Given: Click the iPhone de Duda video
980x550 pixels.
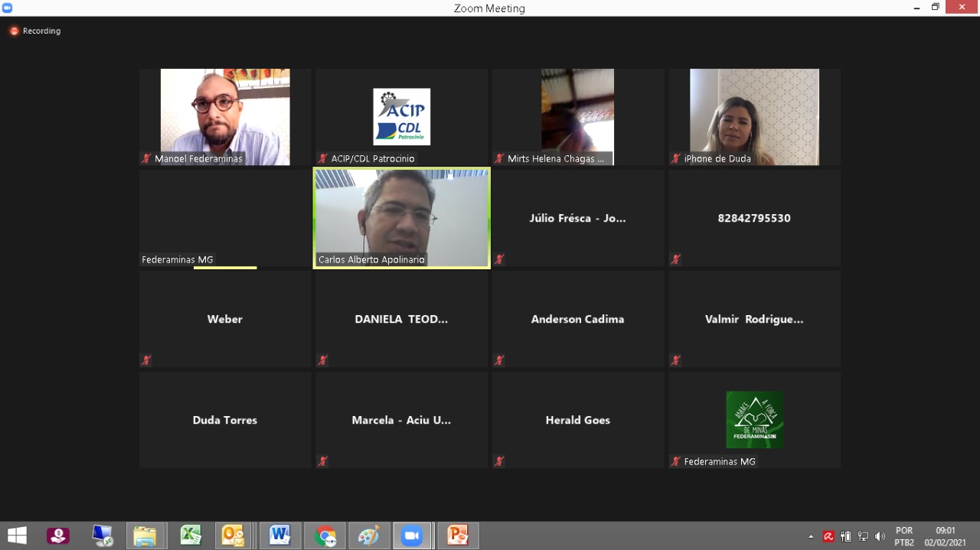Looking at the screenshot, I should [x=754, y=117].
